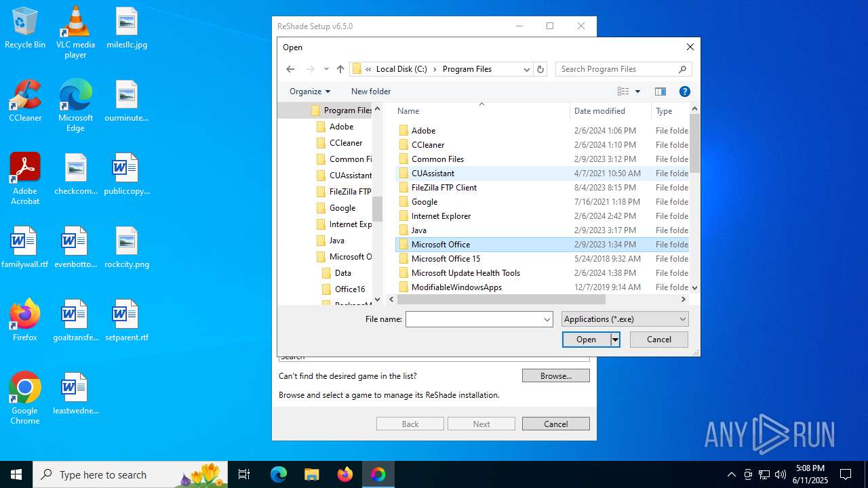Screen dimensions: 868x488
Task: Show the preview pane in the Open dialog
Action: coord(660,91)
